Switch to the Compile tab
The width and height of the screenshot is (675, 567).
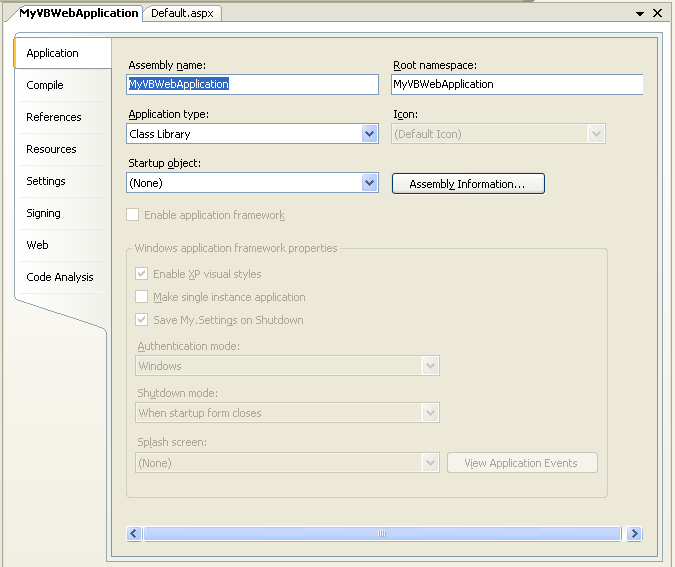pyautogui.click(x=45, y=85)
